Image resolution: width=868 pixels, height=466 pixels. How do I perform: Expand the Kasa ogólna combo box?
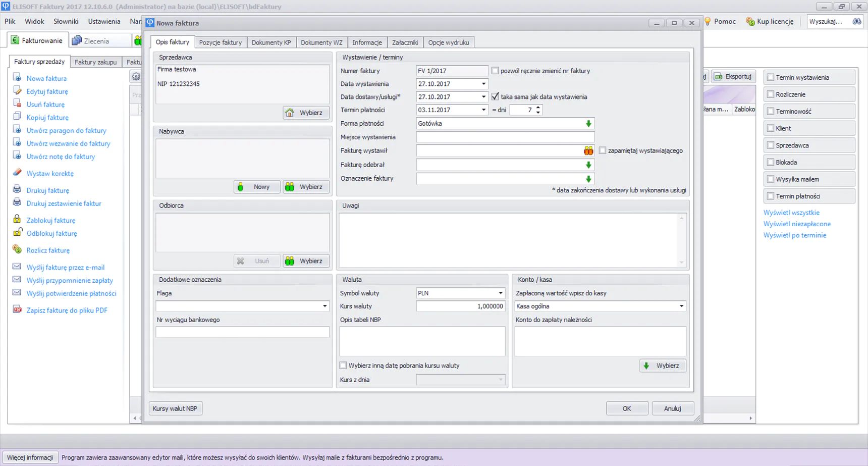pyautogui.click(x=681, y=306)
